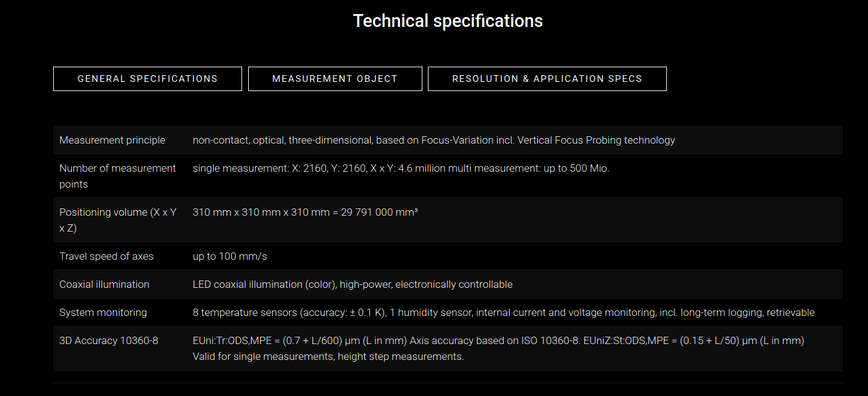Select the LED coaxial illumination description
This screenshot has width=868, height=396.
click(x=353, y=284)
